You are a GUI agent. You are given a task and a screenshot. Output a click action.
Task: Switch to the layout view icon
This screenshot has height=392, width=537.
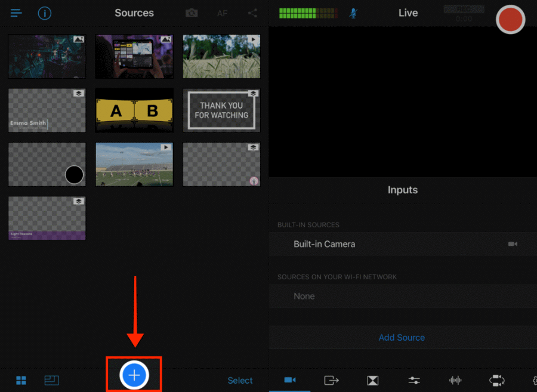tap(52, 380)
